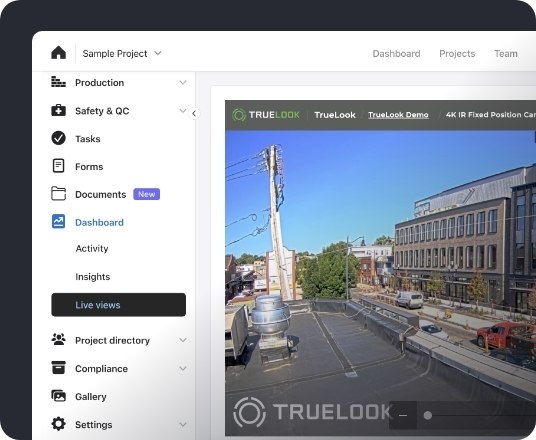Click the Compliance archive box icon
This screenshot has height=440, width=536.
pos(58,368)
